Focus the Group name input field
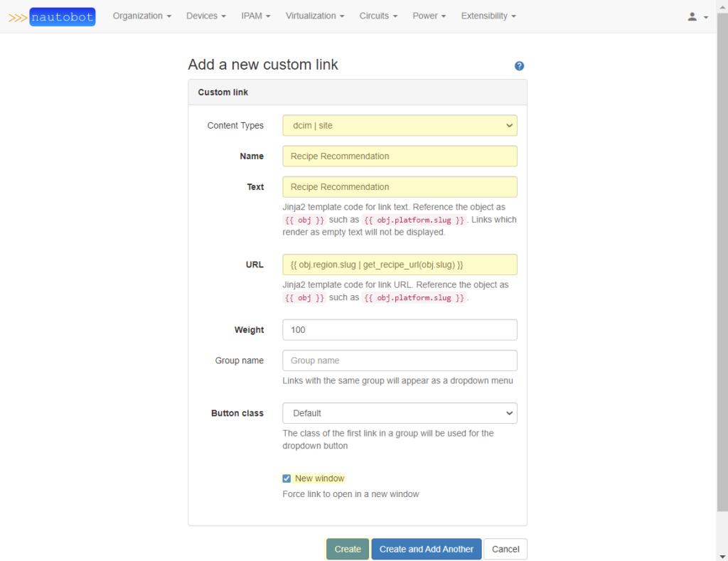This screenshot has width=728, height=561. (x=400, y=360)
